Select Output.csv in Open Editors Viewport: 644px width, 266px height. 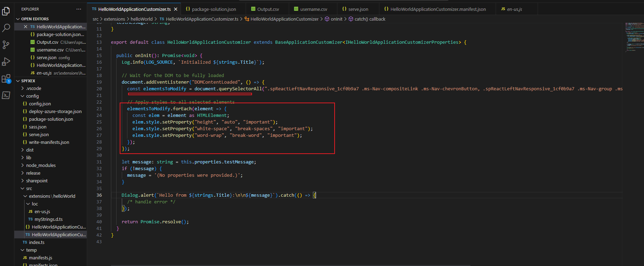pos(50,42)
